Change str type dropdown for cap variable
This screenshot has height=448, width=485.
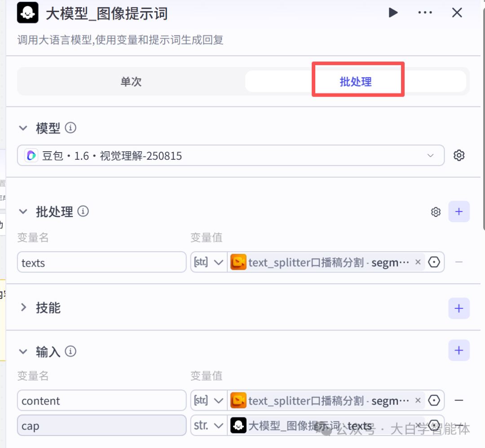coord(209,426)
